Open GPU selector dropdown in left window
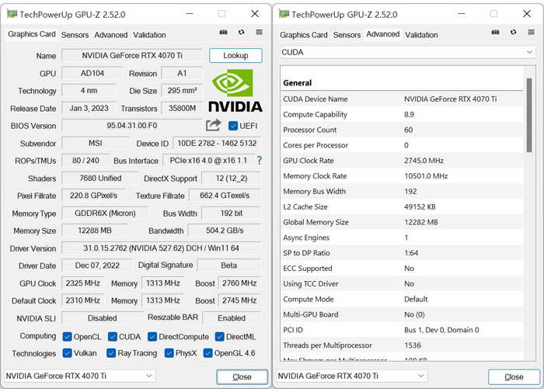The height and width of the screenshot is (392, 544). 79,376
